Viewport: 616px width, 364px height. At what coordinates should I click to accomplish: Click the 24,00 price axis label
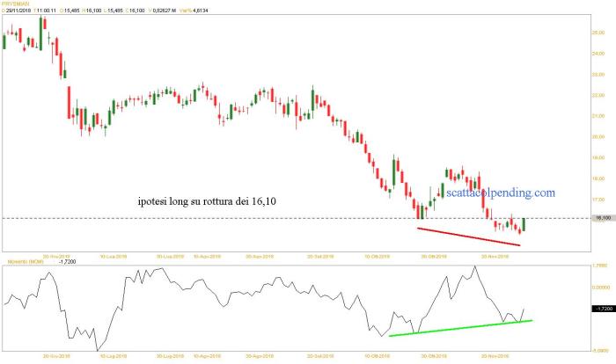pos(598,54)
